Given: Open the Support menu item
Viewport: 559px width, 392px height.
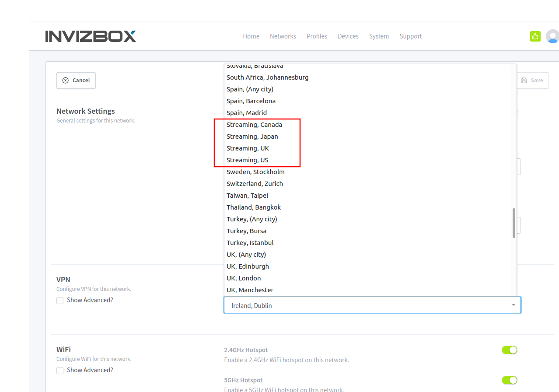Looking at the screenshot, I should point(410,36).
